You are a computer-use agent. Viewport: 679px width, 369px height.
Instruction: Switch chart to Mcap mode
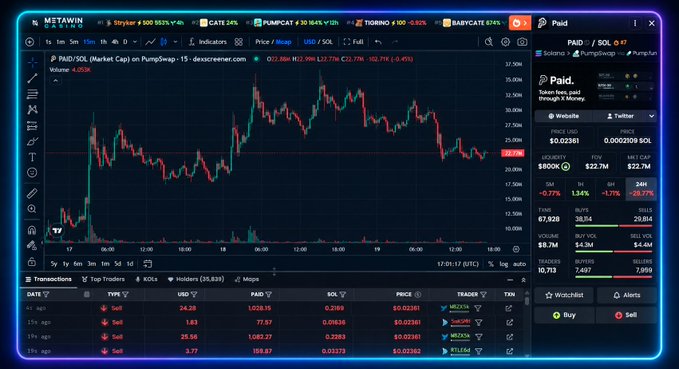point(284,42)
